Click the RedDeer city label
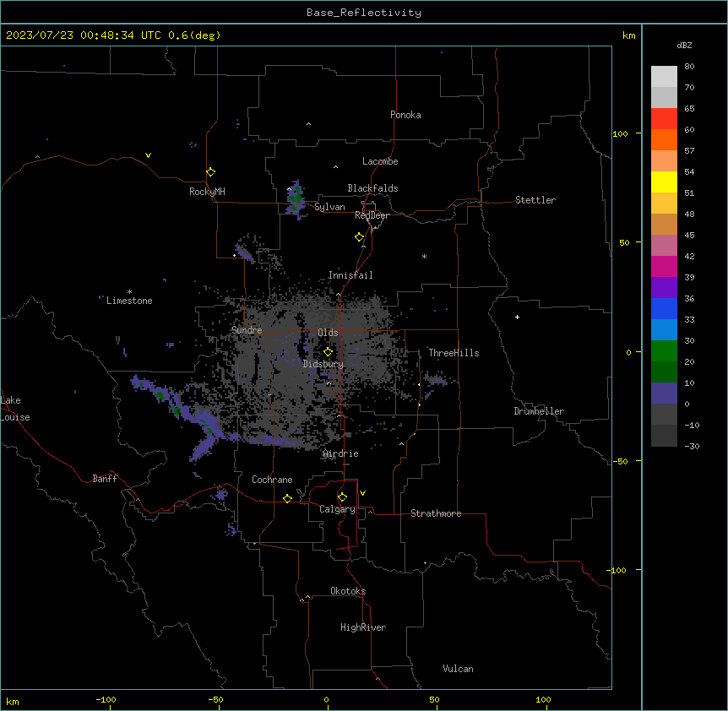728x711 pixels. (372, 215)
